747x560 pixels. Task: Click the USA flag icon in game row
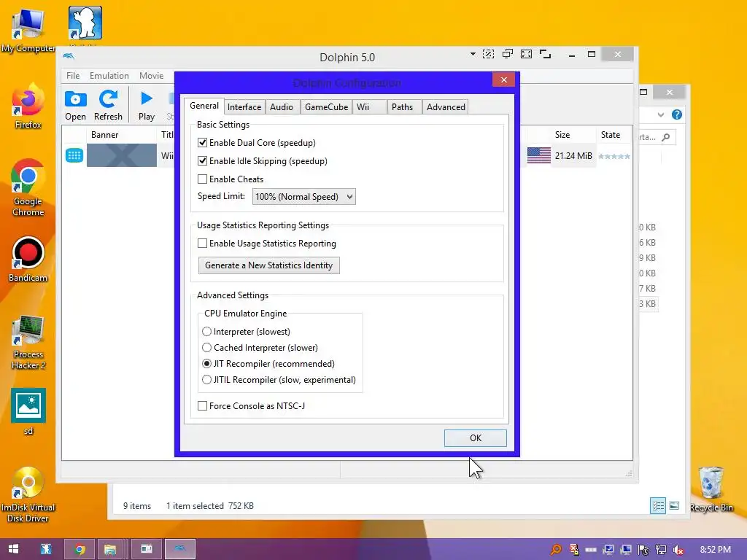pyautogui.click(x=539, y=155)
